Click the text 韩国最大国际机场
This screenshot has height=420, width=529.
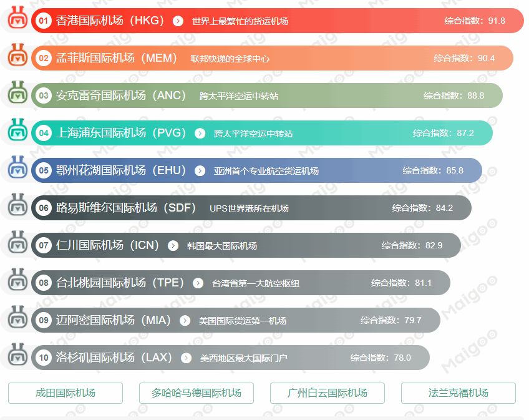point(222,246)
